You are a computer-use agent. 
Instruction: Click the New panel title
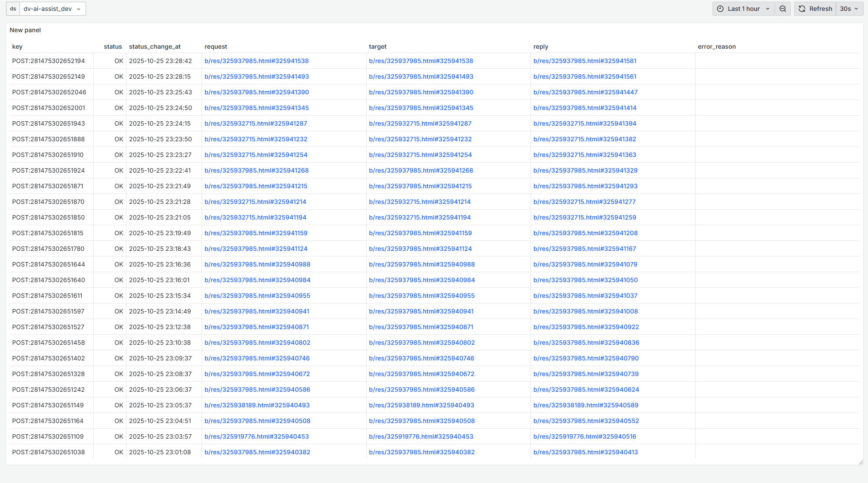click(25, 30)
